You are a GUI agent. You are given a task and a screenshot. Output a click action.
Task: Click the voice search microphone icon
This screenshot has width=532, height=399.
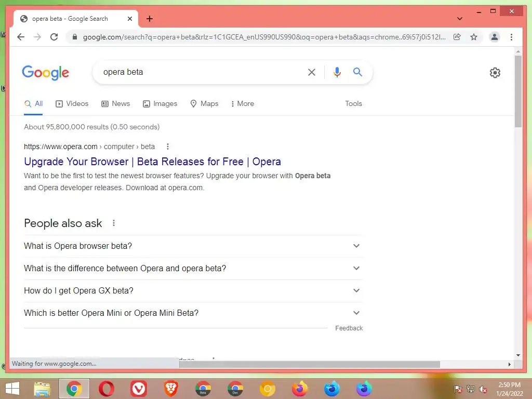(337, 72)
